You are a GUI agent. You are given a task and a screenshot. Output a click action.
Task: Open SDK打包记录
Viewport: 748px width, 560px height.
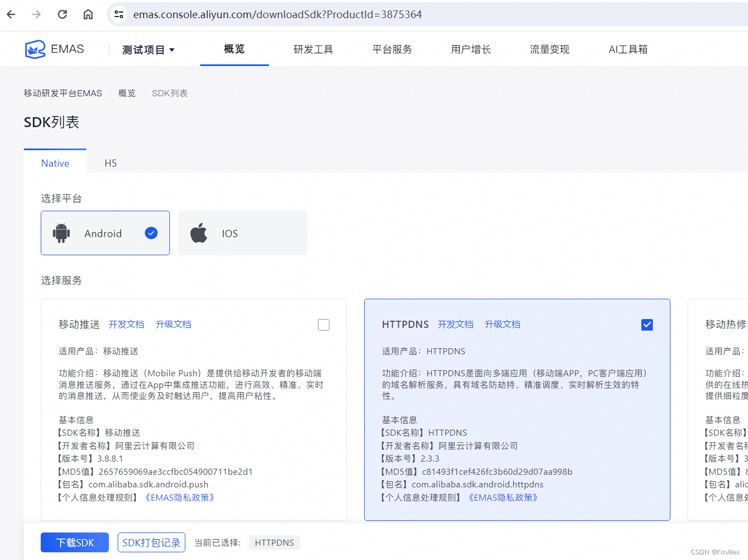[x=151, y=542]
